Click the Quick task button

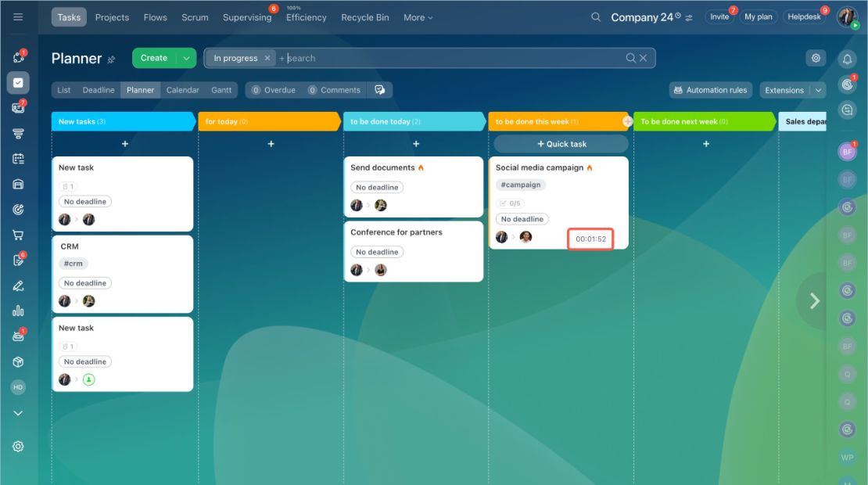pos(561,144)
